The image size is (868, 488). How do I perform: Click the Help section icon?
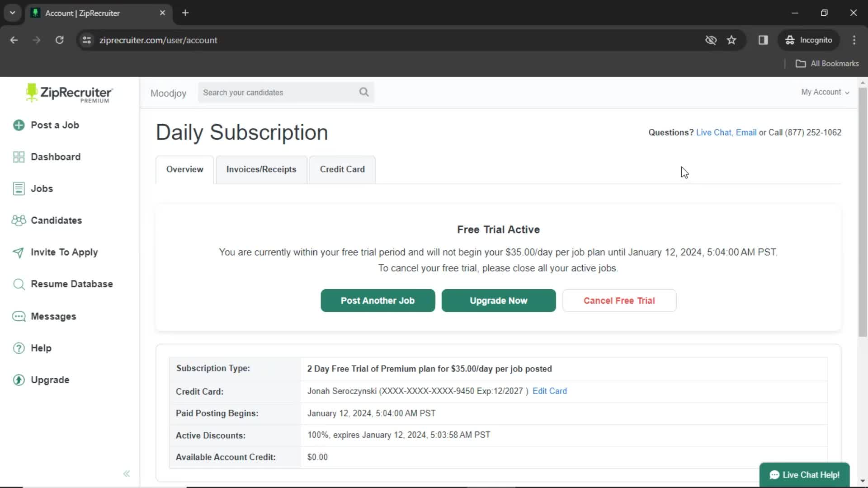click(x=19, y=348)
